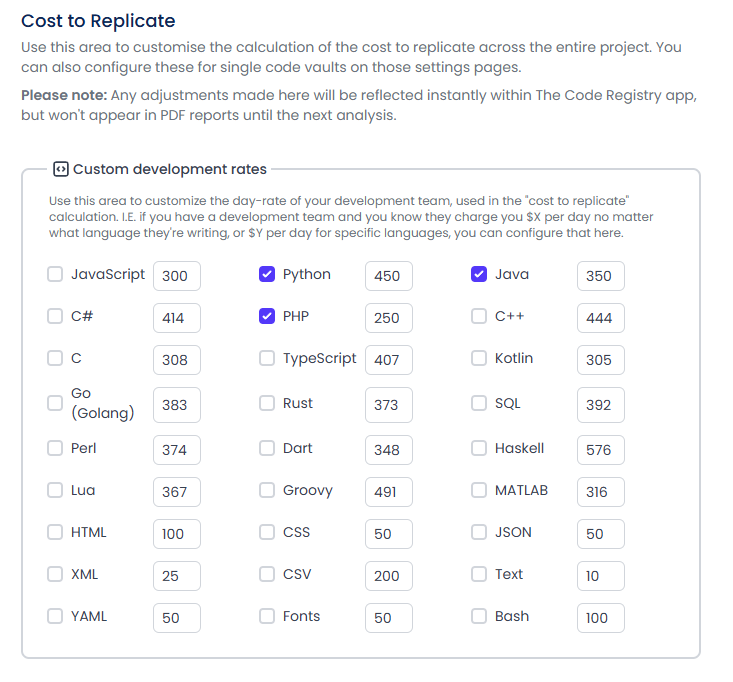Uncheck the Java language checkbox

pos(479,275)
